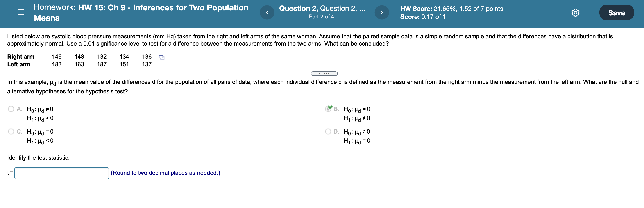Select answer option C radio button
644x208 pixels.
[11, 131]
